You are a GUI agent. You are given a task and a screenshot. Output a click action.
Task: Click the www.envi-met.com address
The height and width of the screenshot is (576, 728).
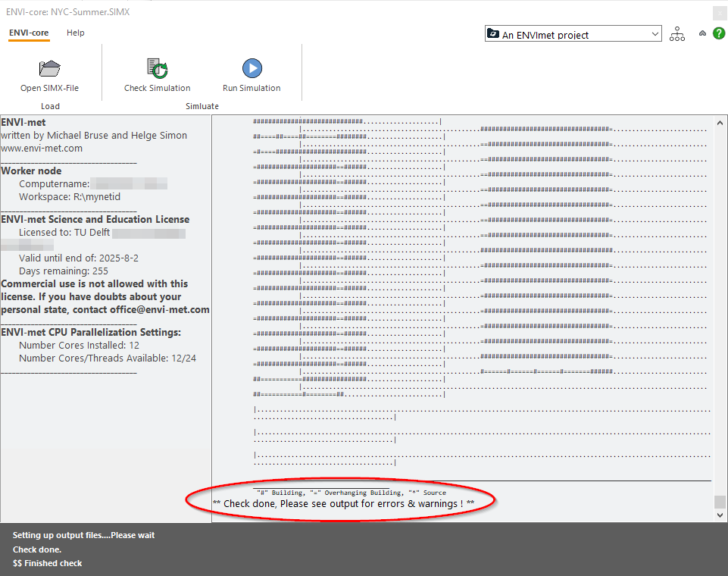(x=42, y=149)
